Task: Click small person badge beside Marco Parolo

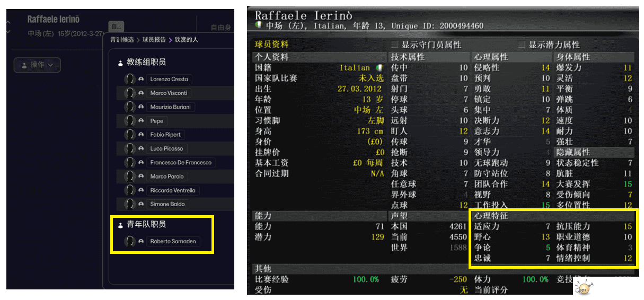Action: click(x=141, y=177)
